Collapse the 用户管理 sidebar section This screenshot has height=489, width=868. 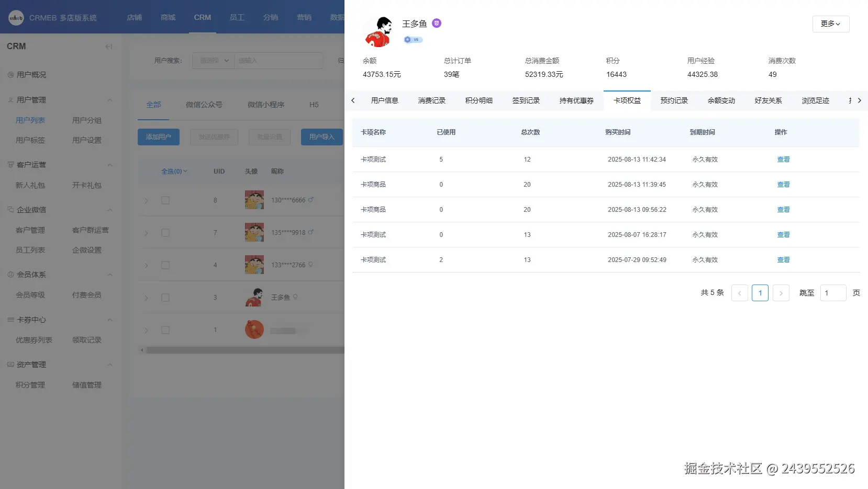click(110, 100)
